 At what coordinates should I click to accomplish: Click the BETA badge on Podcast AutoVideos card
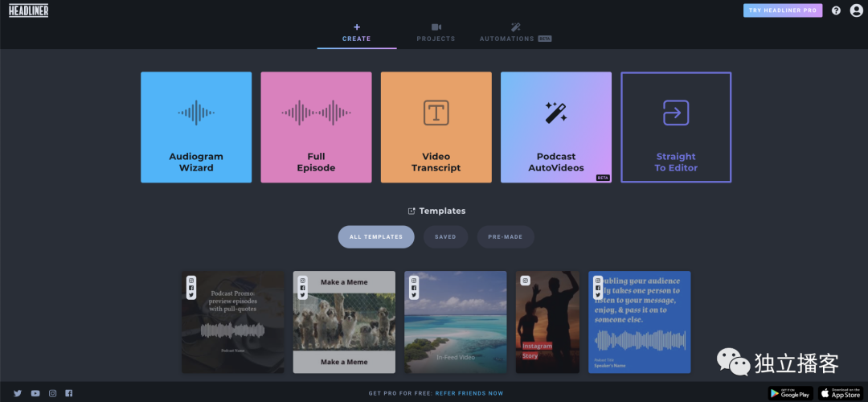(603, 178)
